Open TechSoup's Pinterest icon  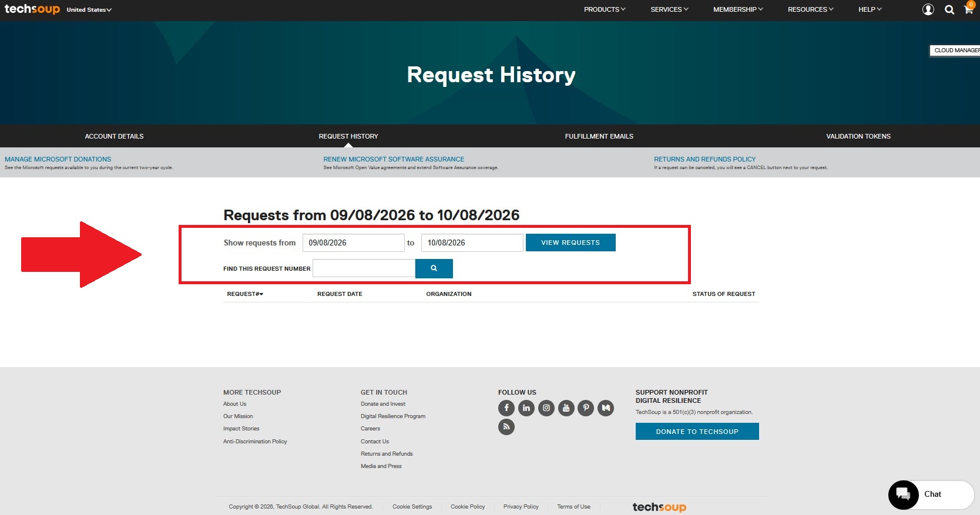pos(586,408)
